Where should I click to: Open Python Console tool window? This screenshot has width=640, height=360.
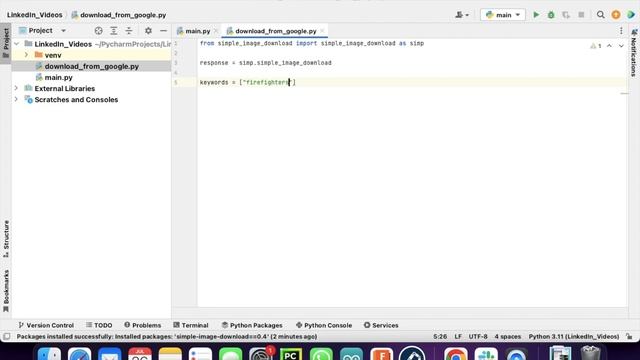pos(324,325)
